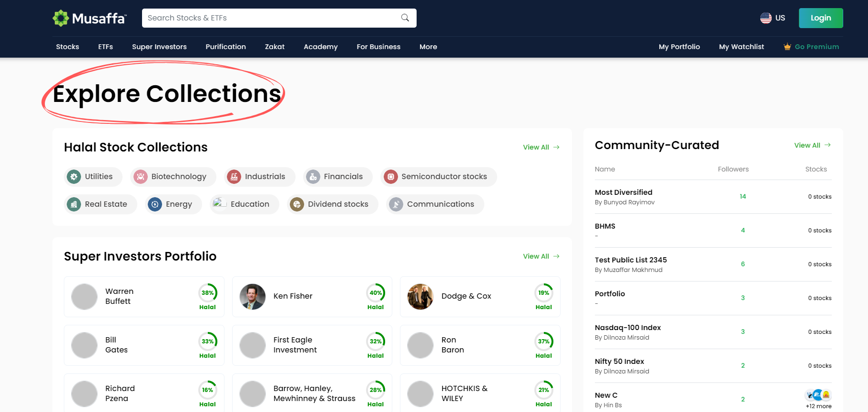
Task: Select the Biotechnology collection icon
Action: (x=141, y=177)
